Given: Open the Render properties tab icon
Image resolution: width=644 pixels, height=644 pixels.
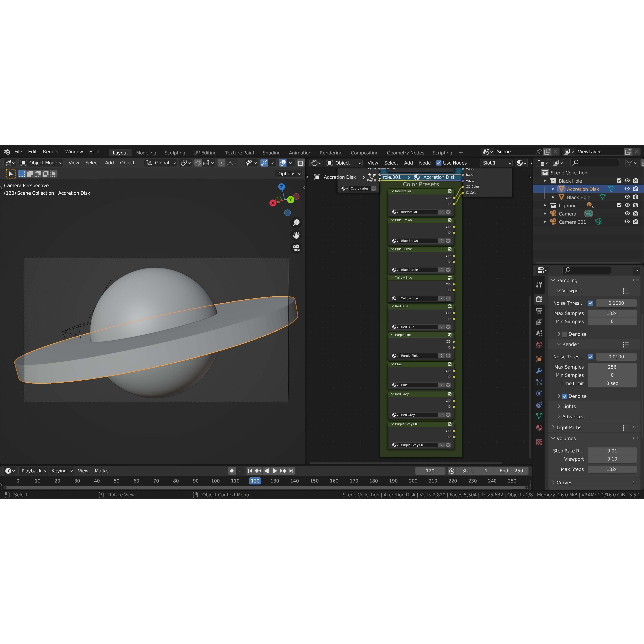Looking at the screenshot, I should click(539, 299).
